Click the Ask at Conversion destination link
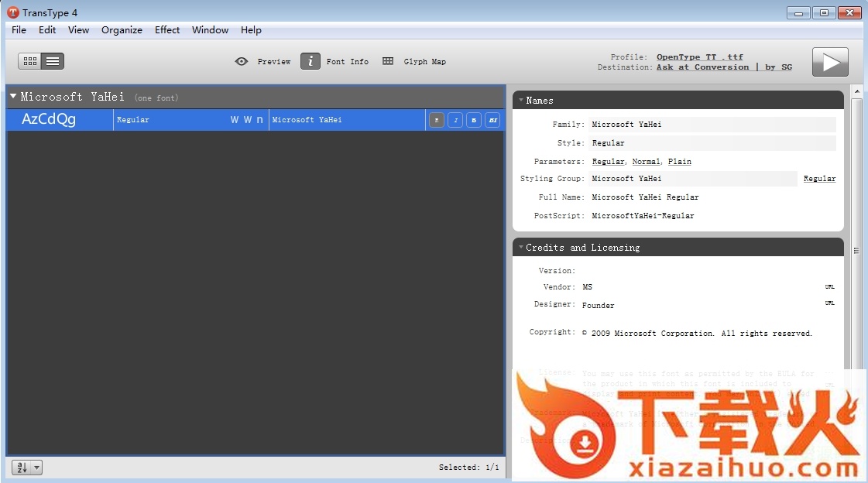 [x=702, y=67]
